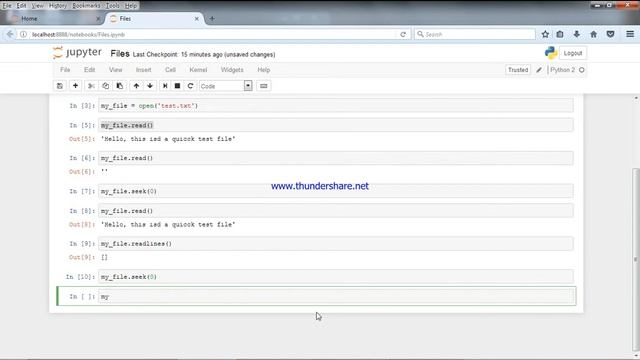Screen dimensions: 640x360
Task: Select cell In [10] my_file.seek(0)
Action: 336,277
